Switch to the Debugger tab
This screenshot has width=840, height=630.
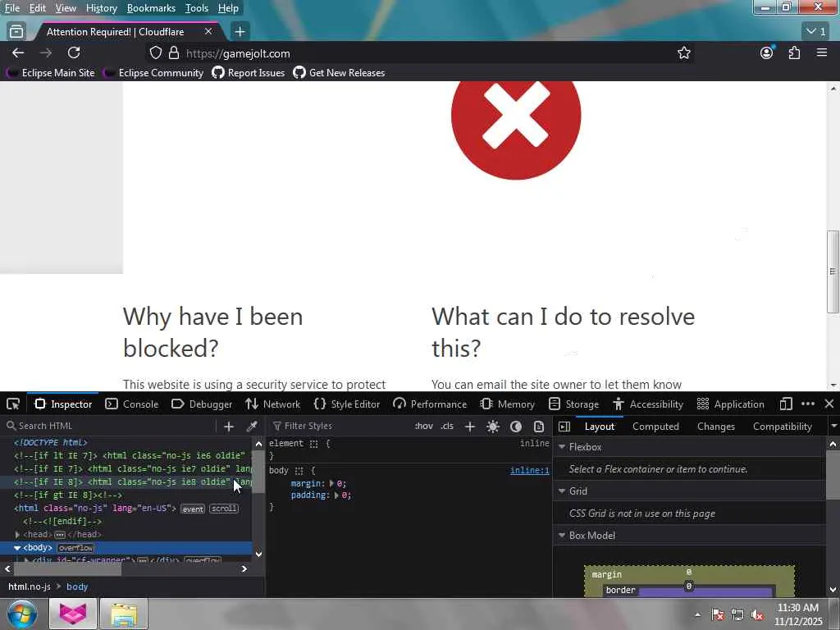tap(202, 404)
